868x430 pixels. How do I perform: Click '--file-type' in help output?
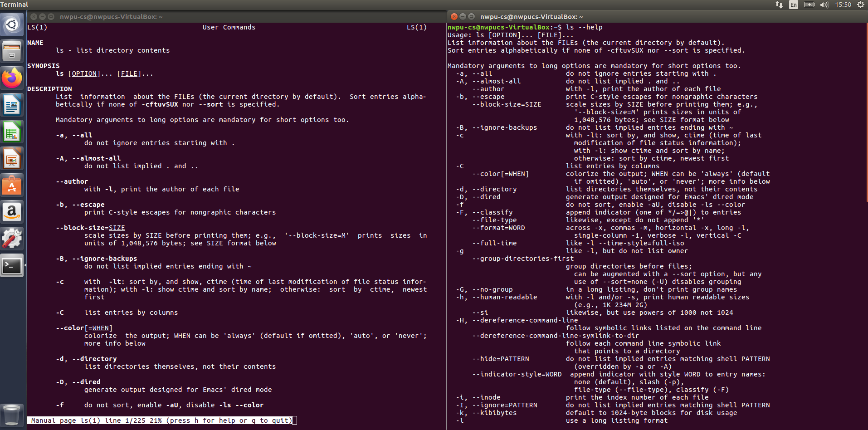point(495,220)
